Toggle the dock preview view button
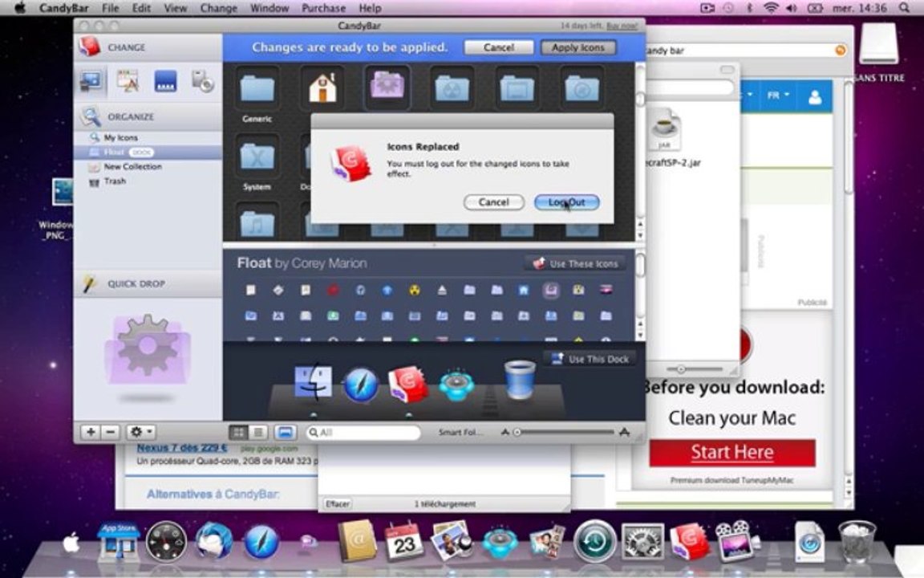 [x=286, y=433]
